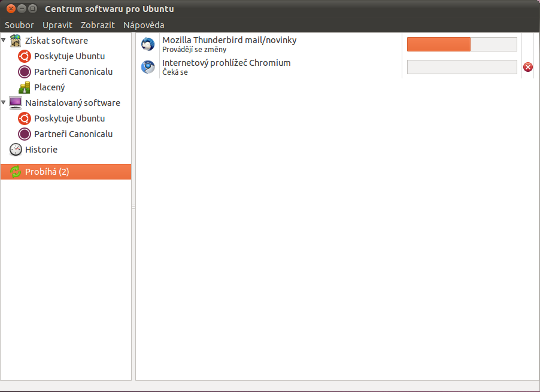Viewport: 540px width, 392px height.
Task: Select Poskytuje Ubuntu under Nainstalovaný software
Action: [x=69, y=118]
